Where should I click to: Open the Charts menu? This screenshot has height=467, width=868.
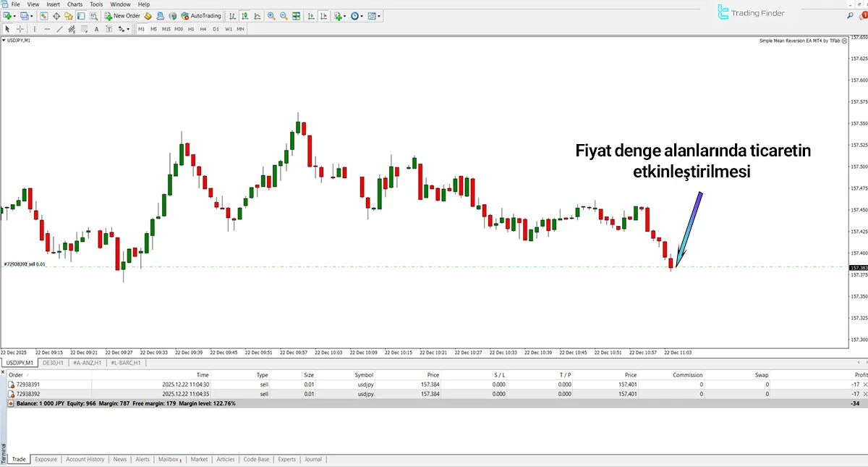point(74,4)
